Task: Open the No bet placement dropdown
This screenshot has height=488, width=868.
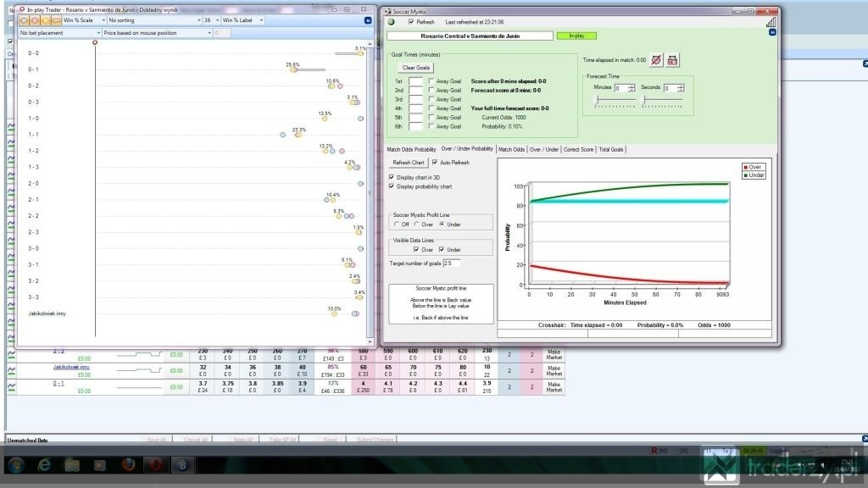Action: [x=60, y=33]
